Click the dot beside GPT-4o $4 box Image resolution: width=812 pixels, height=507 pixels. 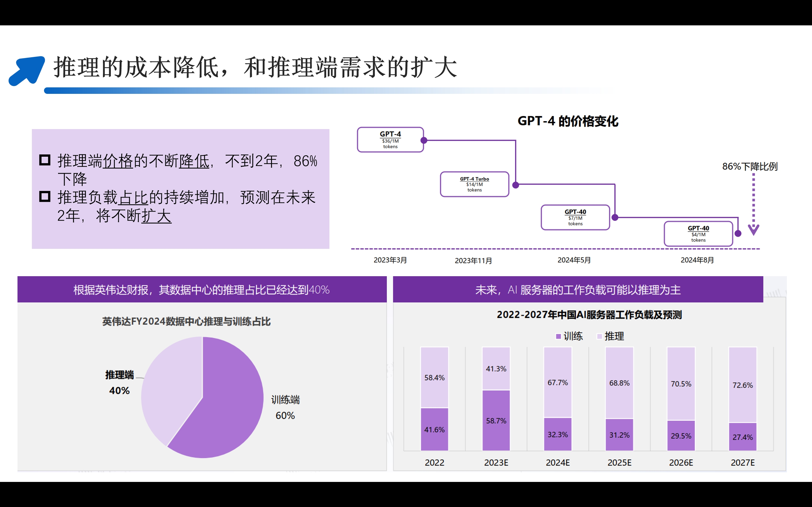pyautogui.click(x=738, y=233)
